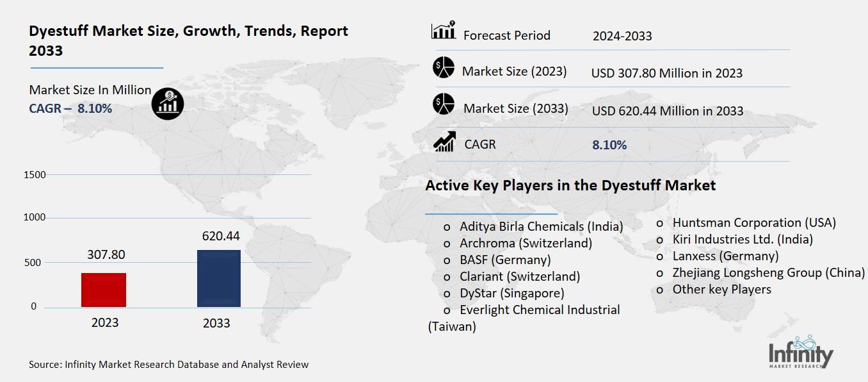Click the blue 2033 bar labeled 620.44
Screen dimensions: 868x382
coord(218,279)
